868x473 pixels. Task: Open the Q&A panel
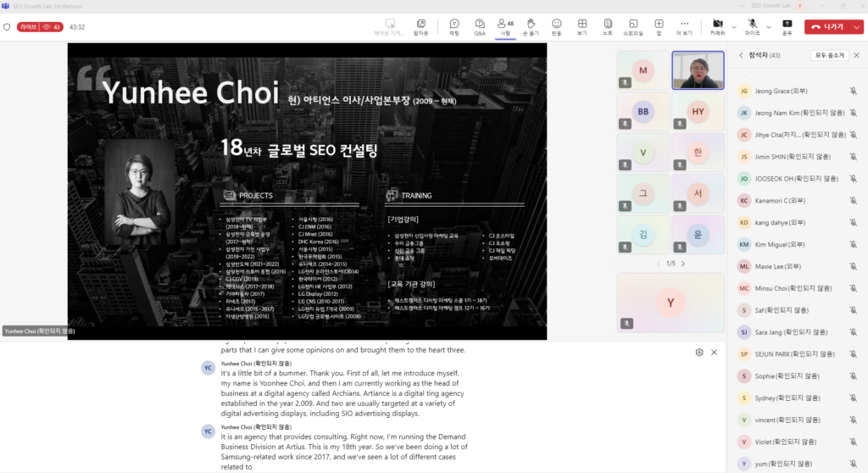pyautogui.click(x=480, y=26)
